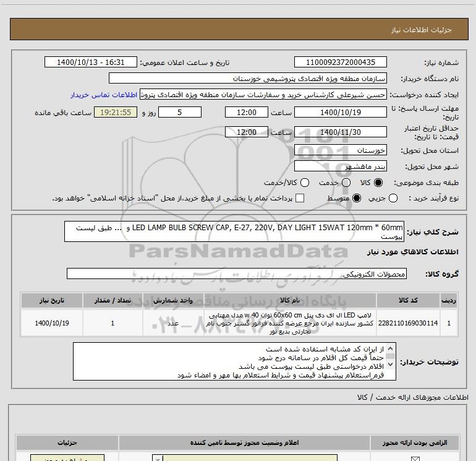The image size is (476, 461).
Task: Click the announcement date field 1400/10/13 - 16:31
Action: [x=91, y=62]
